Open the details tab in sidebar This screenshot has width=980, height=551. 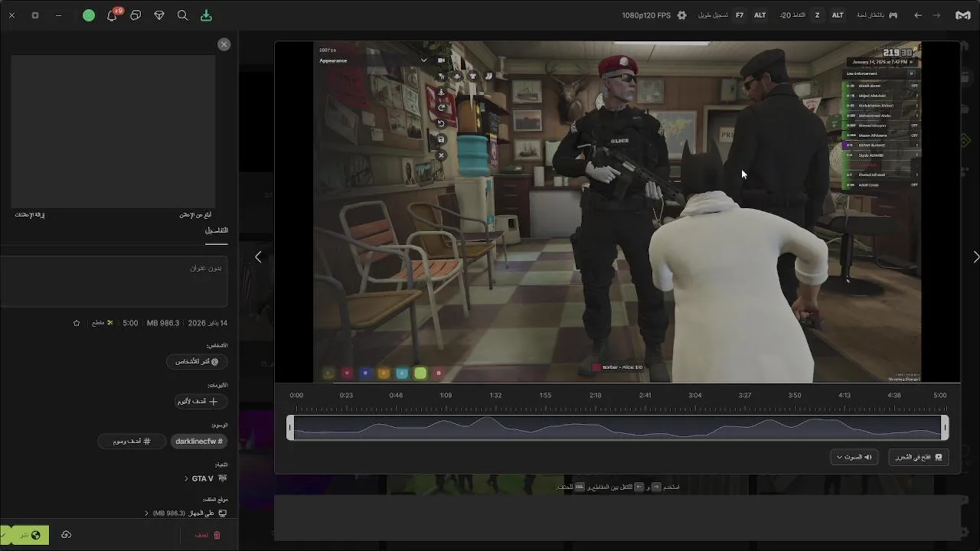(x=216, y=230)
